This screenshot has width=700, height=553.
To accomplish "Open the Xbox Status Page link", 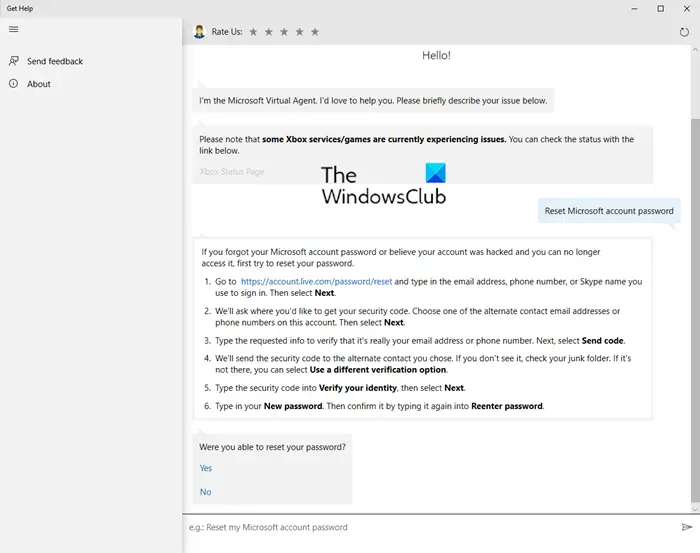I will tap(232, 172).
